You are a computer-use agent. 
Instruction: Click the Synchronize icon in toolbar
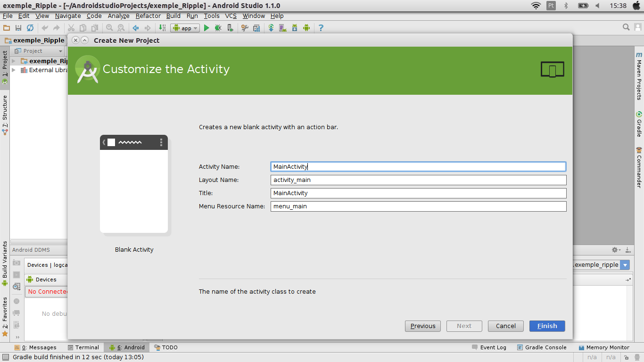point(30,28)
